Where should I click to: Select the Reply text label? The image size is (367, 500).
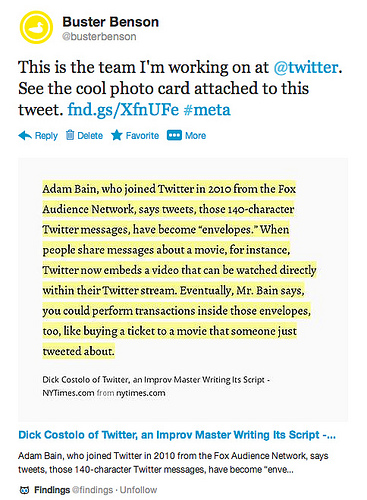46,136
